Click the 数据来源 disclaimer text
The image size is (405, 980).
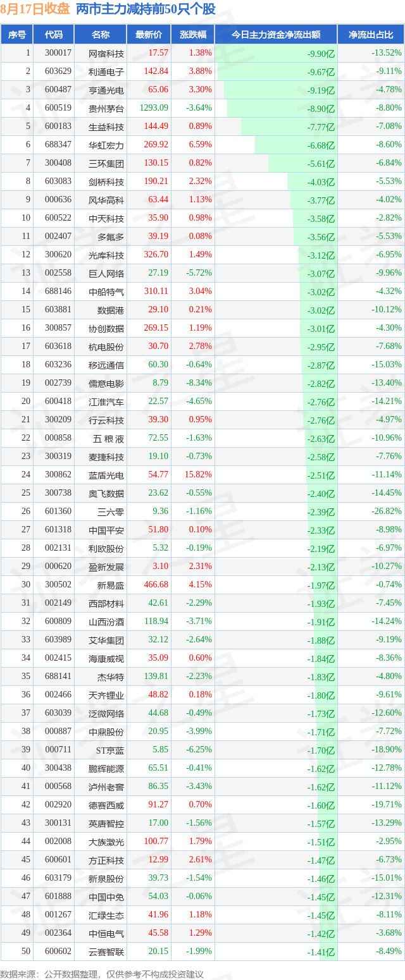102,973
